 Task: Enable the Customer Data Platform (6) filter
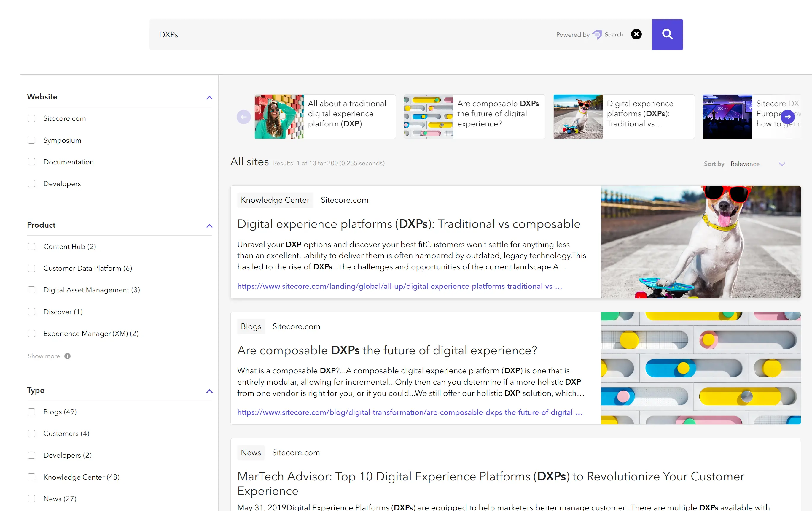pos(31,268)
